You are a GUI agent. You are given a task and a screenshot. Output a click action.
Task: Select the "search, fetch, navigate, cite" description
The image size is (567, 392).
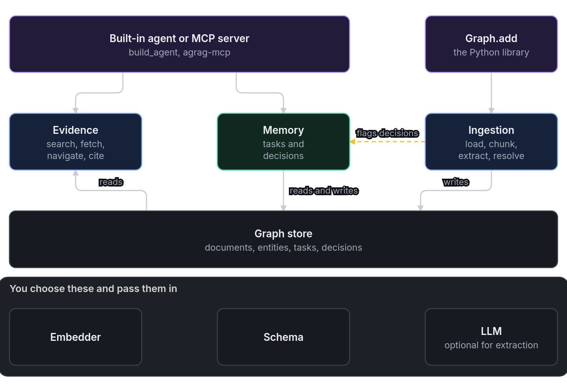pyautogui.click(x=75, y=150)
